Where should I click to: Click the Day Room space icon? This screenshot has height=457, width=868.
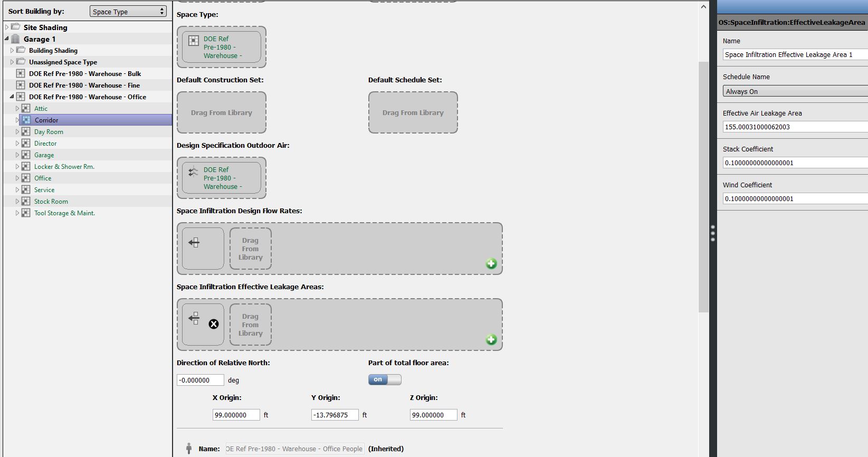click(26, 131)
